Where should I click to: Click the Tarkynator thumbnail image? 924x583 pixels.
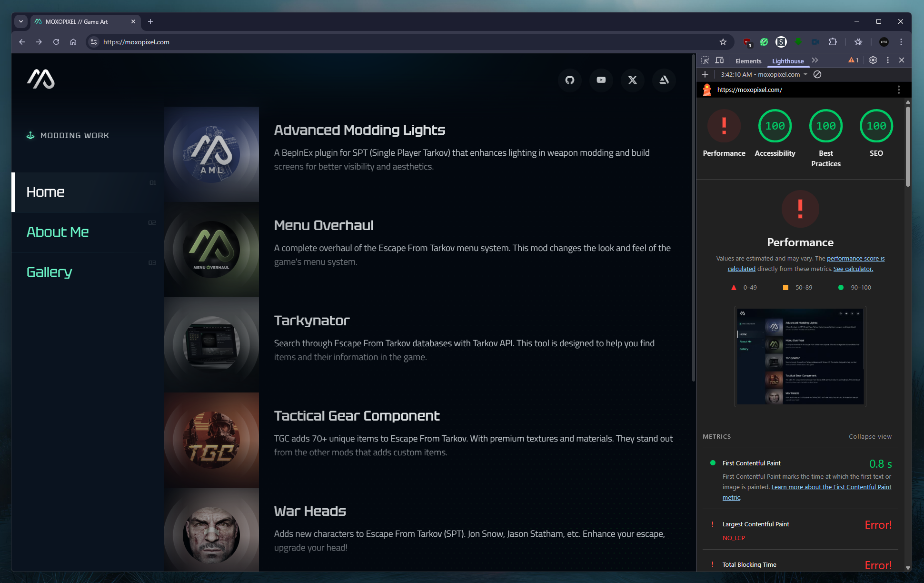pos(211,345)
